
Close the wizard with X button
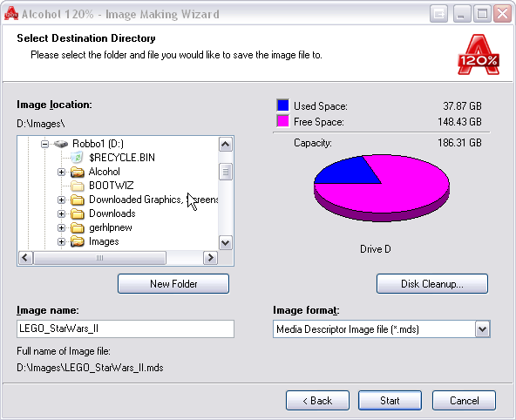coord(503,14)
